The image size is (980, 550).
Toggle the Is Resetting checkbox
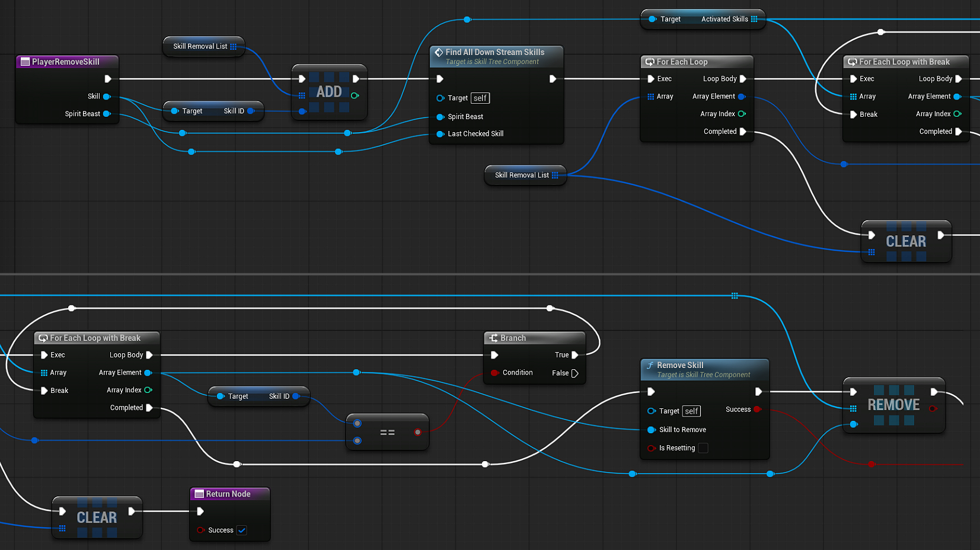pos(703,448)
